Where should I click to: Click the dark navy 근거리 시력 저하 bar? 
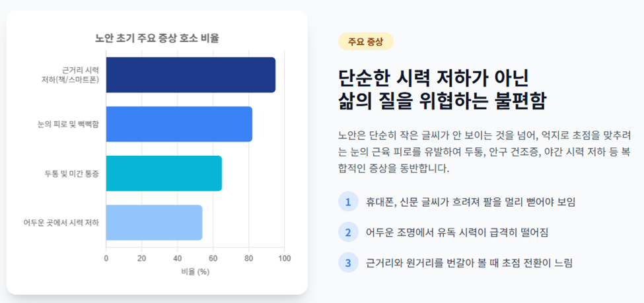pyautogui.click(x=191, y=75)
